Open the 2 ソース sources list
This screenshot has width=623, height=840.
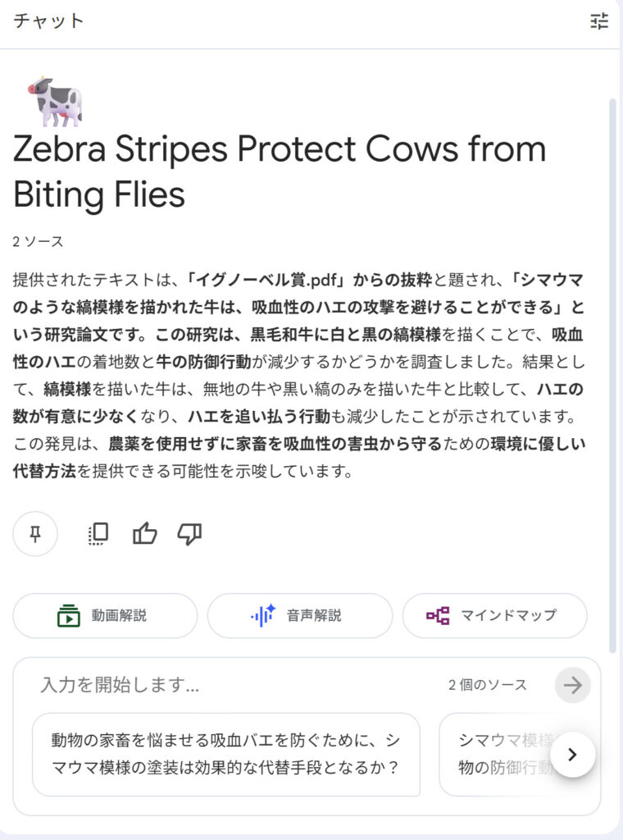coord(38,242)
